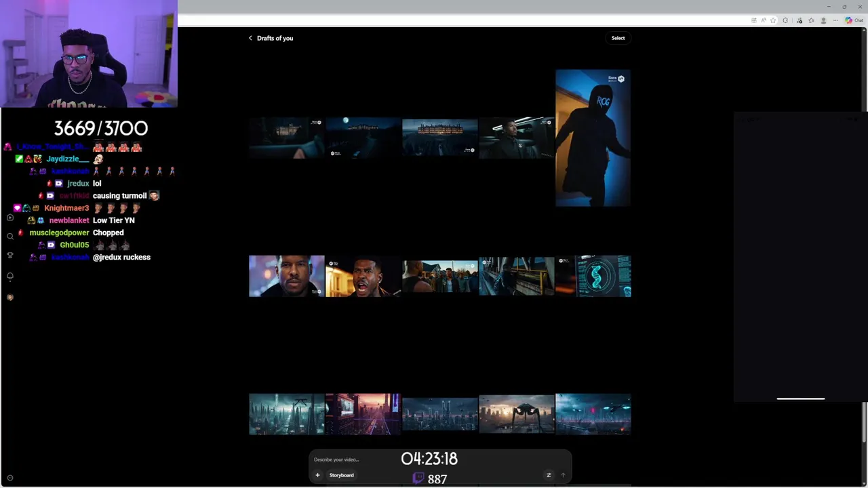Open browser Settings and more menu
This screenshot has height=488, width=868.
point(834,20)
